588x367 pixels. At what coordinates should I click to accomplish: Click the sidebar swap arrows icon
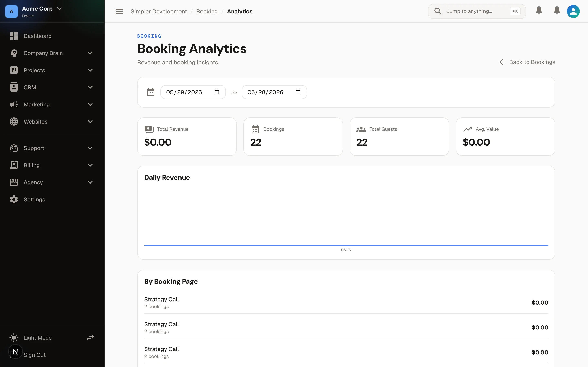[90, 338]
